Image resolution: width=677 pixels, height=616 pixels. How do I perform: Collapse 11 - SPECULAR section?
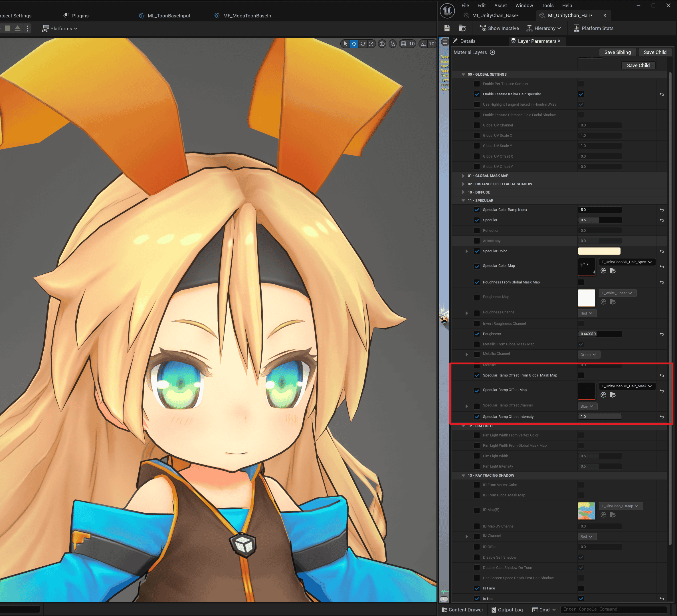click(x=463, y=201)
